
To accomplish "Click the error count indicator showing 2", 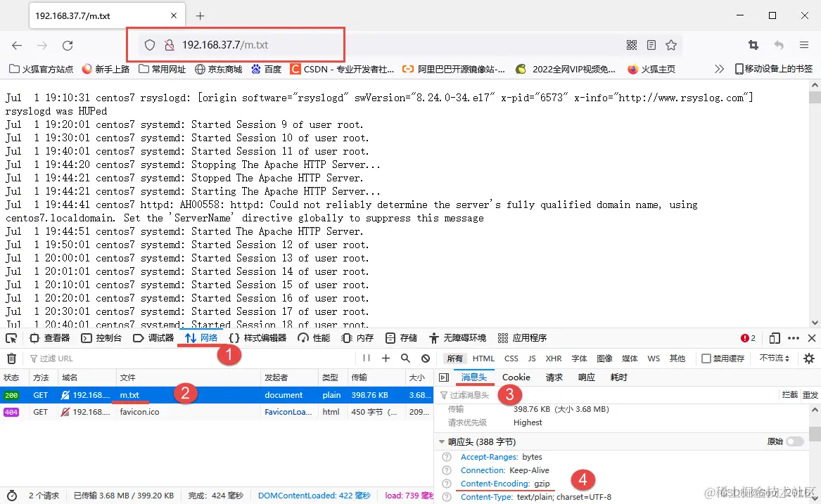I will coord(749,338).
